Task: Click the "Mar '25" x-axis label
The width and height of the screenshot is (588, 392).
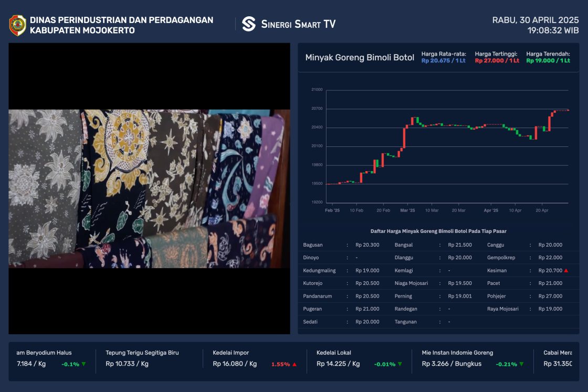Action: coord(407,210)
